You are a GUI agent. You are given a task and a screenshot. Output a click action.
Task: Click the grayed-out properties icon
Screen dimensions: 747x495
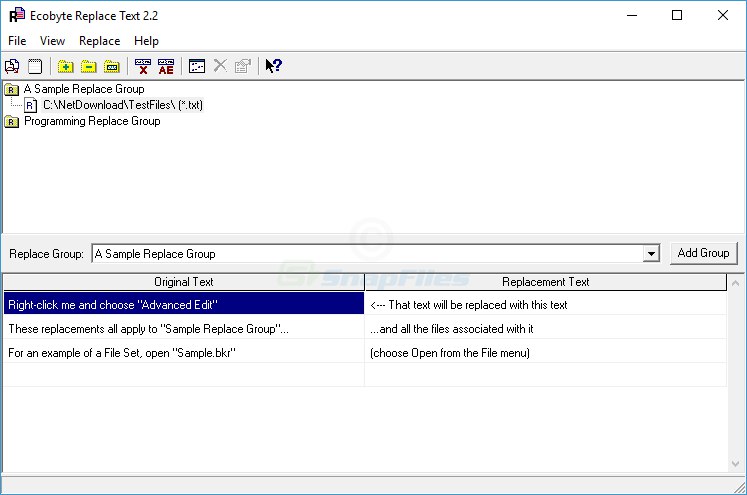coord(243,66)
